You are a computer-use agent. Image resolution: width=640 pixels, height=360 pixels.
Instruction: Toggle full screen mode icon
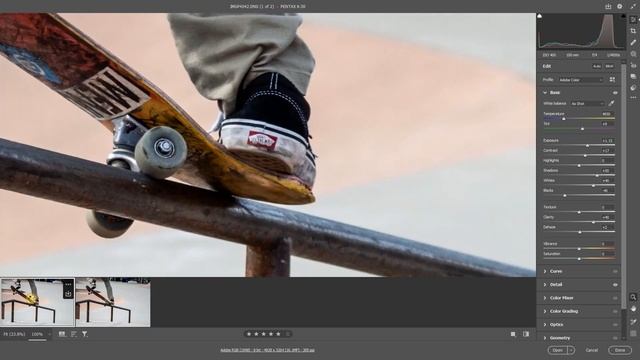click(x=633, y=6)
